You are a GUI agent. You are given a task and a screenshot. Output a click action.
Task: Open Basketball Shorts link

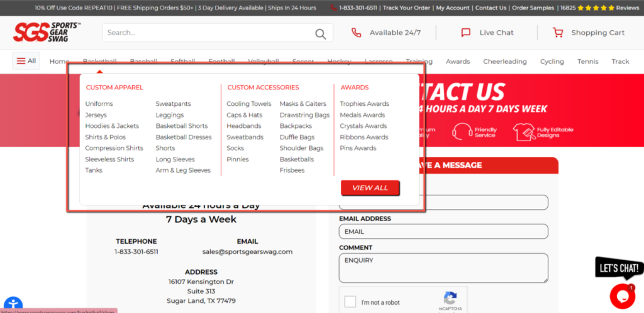coord(182,126)
